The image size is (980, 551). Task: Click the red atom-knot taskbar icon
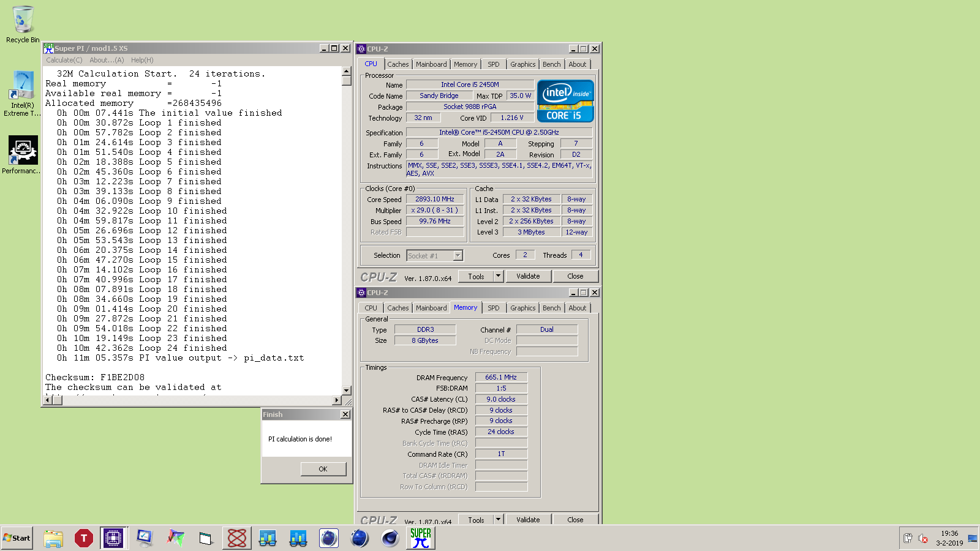[237, 538]
